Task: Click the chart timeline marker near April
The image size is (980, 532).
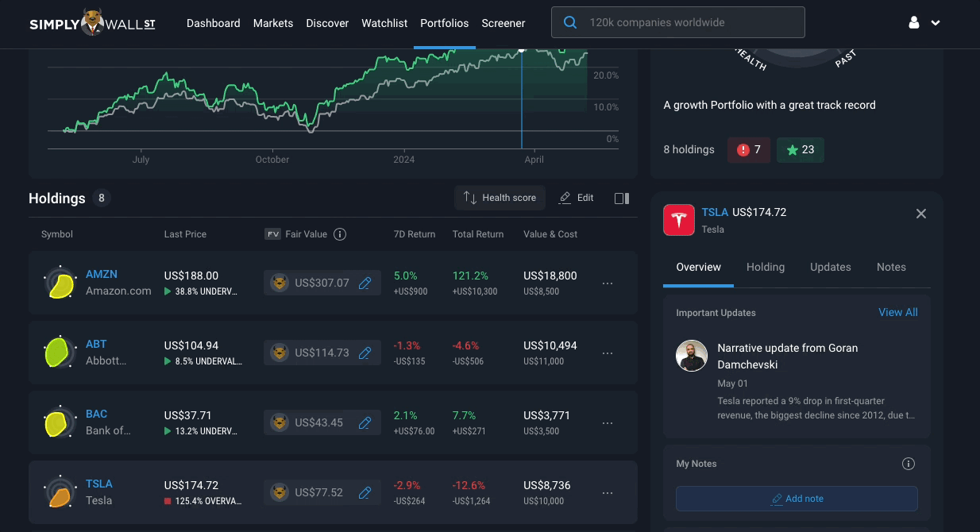Action: (522, 50)
